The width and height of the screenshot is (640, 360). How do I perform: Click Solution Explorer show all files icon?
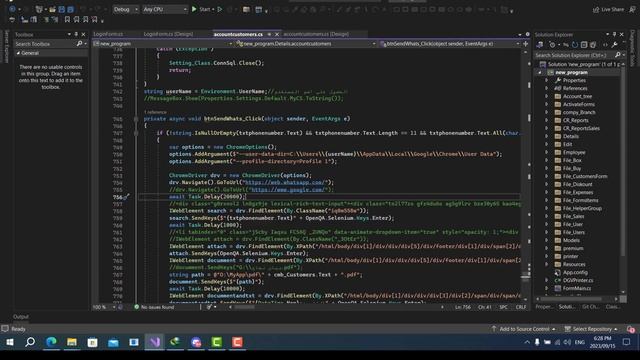593,44
